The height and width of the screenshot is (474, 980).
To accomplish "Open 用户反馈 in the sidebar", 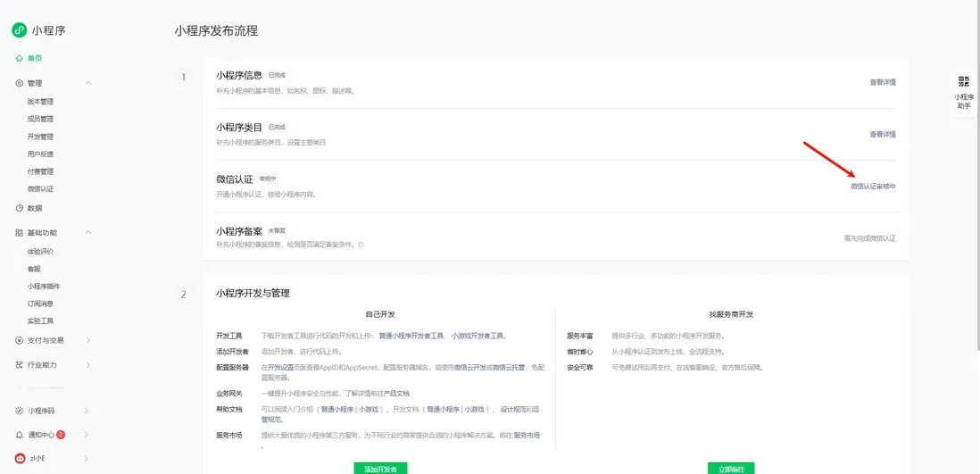I will click(41, 154).
